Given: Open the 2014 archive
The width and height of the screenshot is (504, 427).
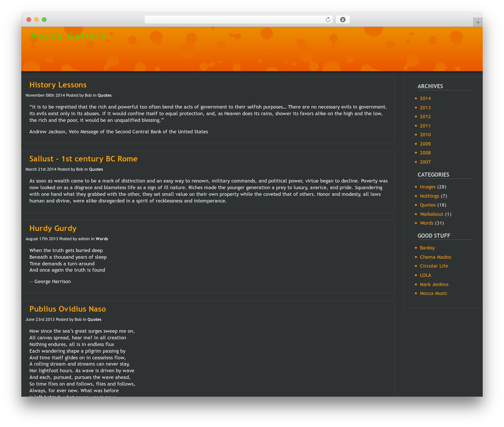Looking at the screenshot, I should pos(425,98).
